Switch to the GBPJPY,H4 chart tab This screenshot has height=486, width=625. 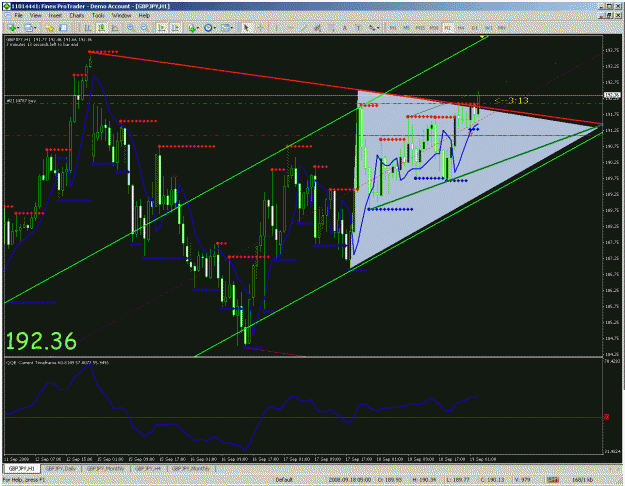point(148,468)
